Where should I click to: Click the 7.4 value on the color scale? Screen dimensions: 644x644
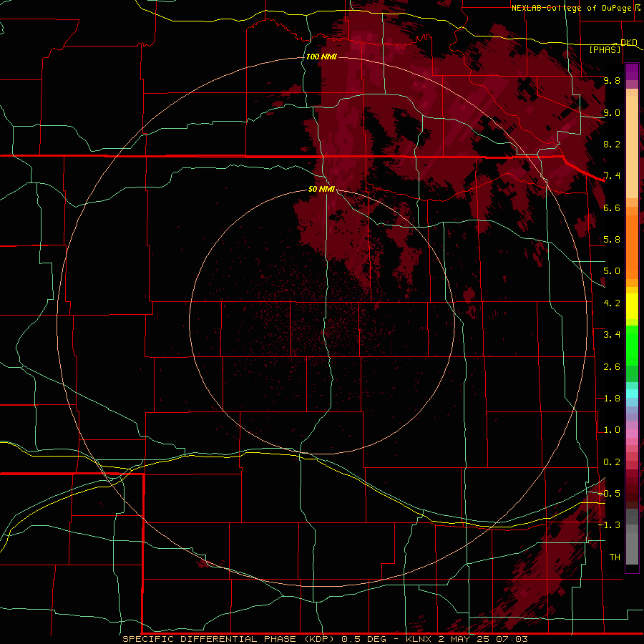tap(612, 176)
